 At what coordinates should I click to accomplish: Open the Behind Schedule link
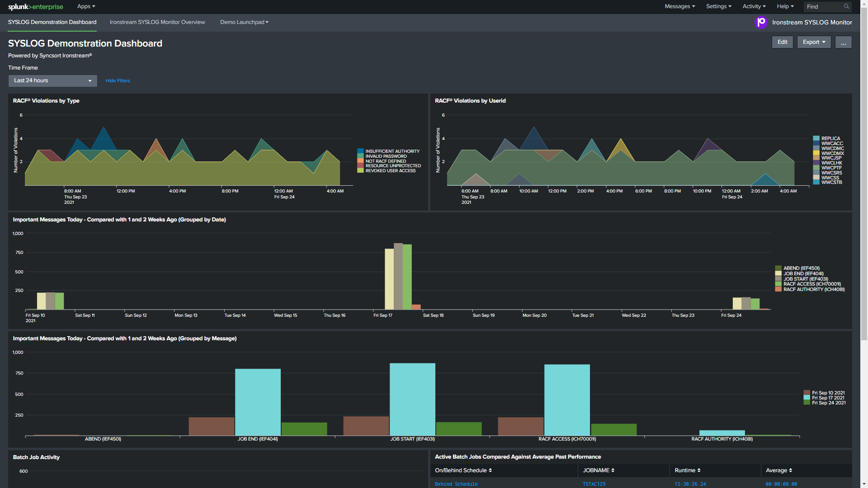[456, 484]
